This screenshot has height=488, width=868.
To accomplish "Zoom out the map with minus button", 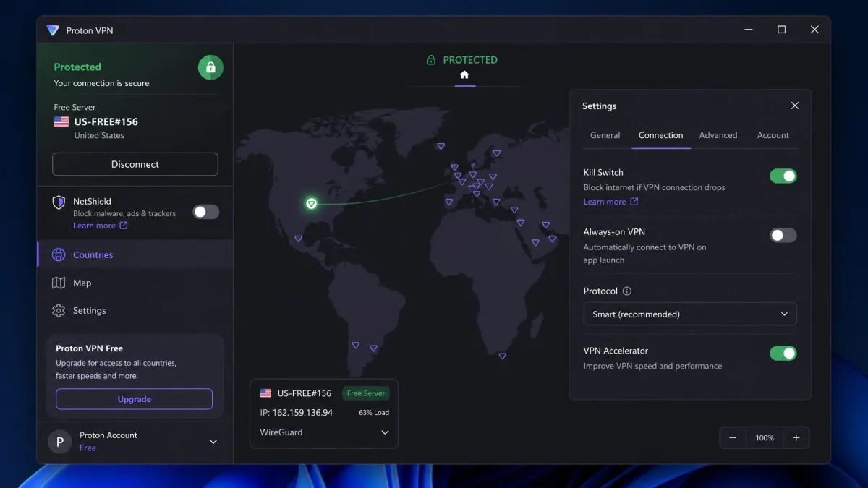I will pyautogui.click(x=733, y=437).
